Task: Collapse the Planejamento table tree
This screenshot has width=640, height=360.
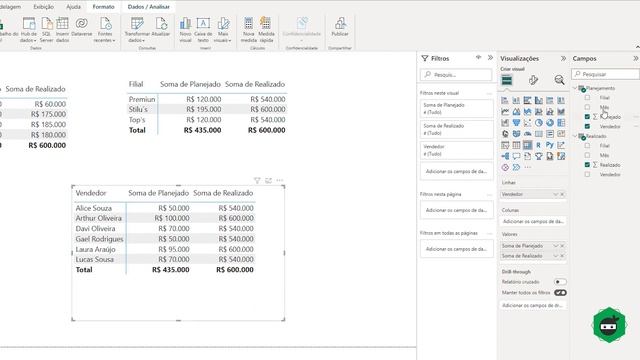Action: coord(575,88)
